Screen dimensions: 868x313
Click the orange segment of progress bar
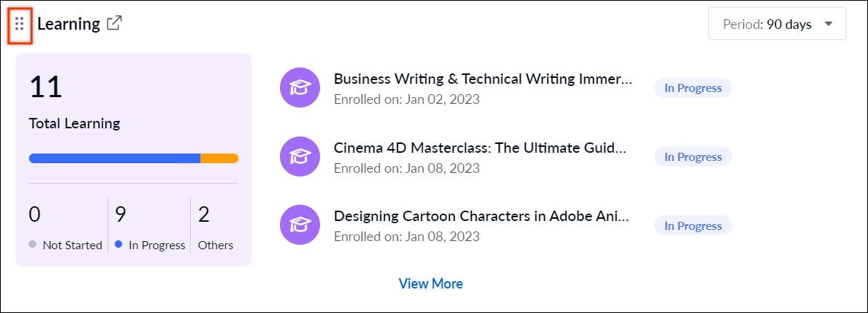coord(219,159)
